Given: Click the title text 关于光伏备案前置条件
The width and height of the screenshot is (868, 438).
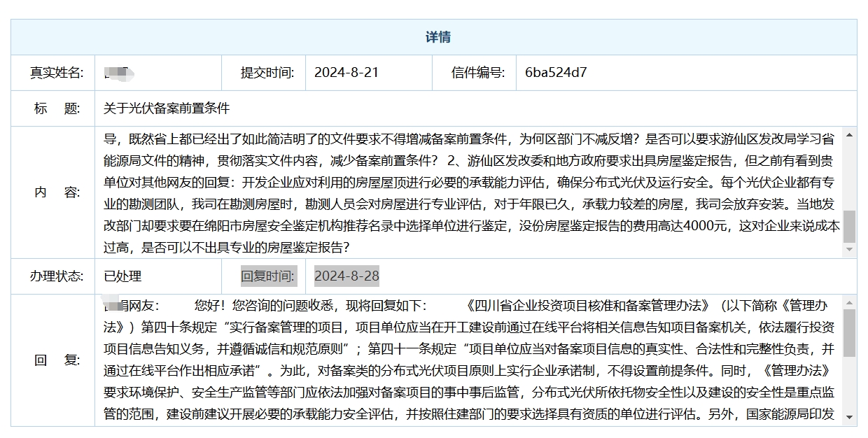Looking at the screenshot, I should pos(167,108).
